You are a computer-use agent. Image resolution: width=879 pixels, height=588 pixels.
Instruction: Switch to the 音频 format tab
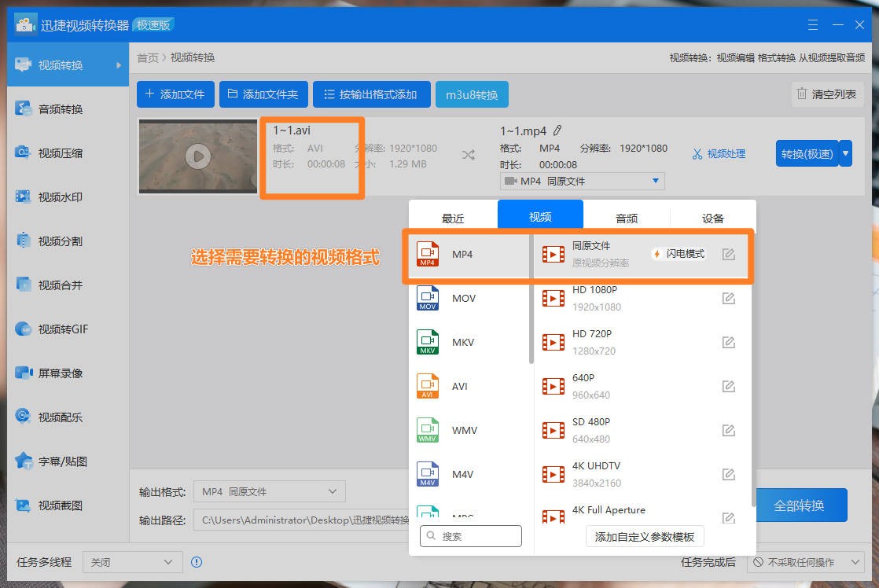627,217
